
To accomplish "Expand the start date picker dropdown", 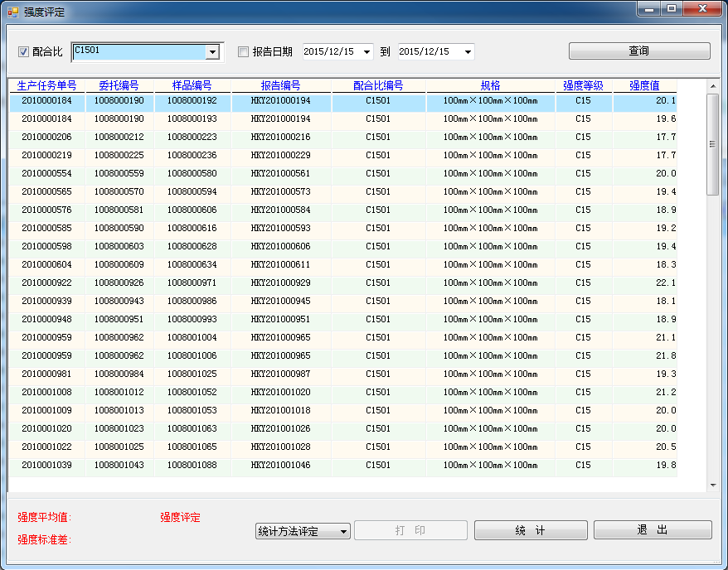I will point(367,52).
